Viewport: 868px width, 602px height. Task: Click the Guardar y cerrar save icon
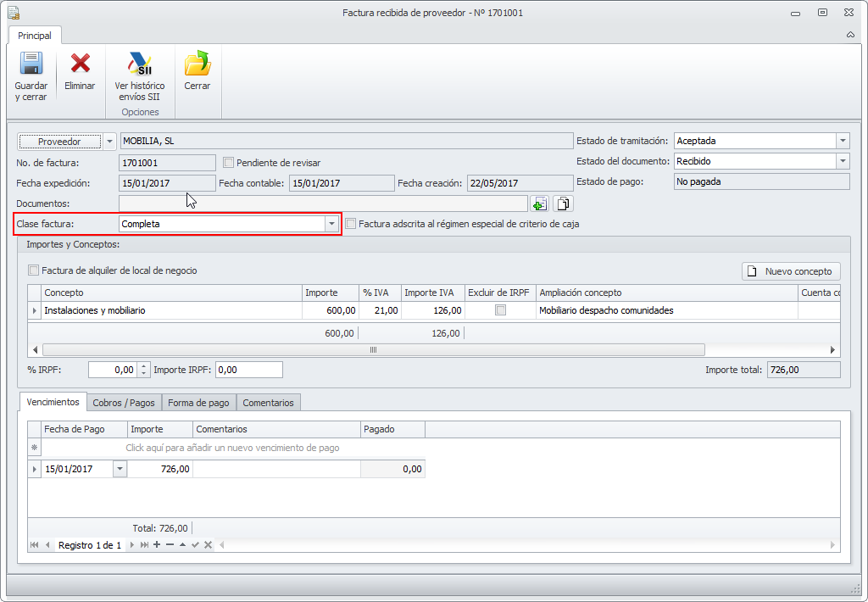31,64
